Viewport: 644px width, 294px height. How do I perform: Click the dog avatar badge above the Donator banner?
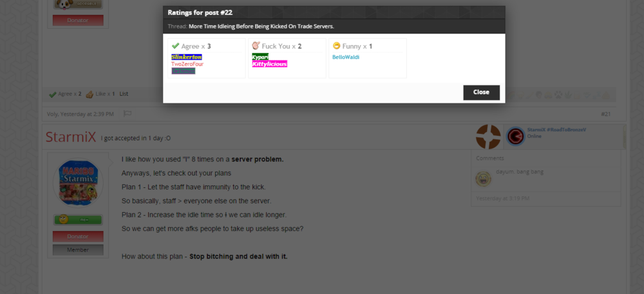click(x=78, y=4)
